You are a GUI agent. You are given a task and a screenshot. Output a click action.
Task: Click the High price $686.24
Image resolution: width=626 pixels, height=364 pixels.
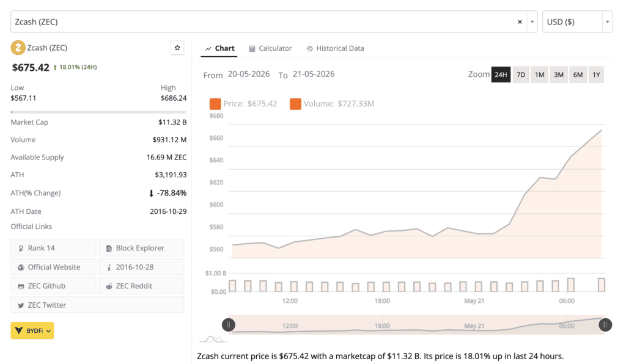(174, 98)
